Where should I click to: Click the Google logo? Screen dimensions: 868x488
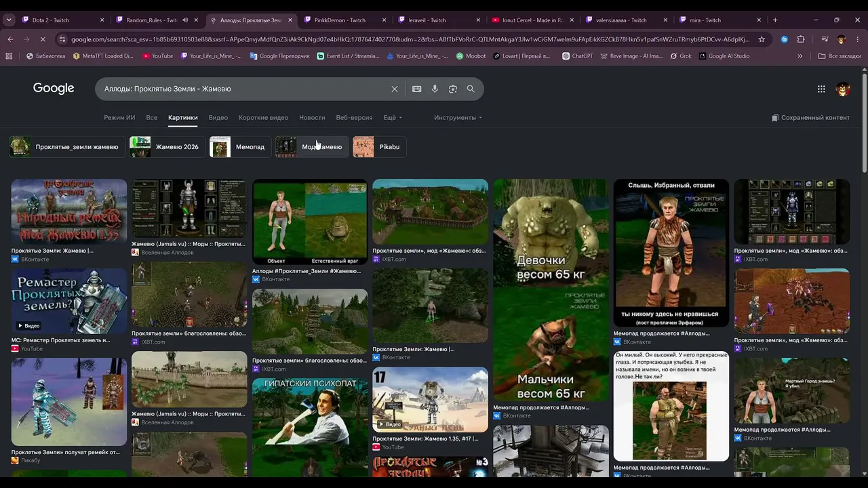click(54, 89)
